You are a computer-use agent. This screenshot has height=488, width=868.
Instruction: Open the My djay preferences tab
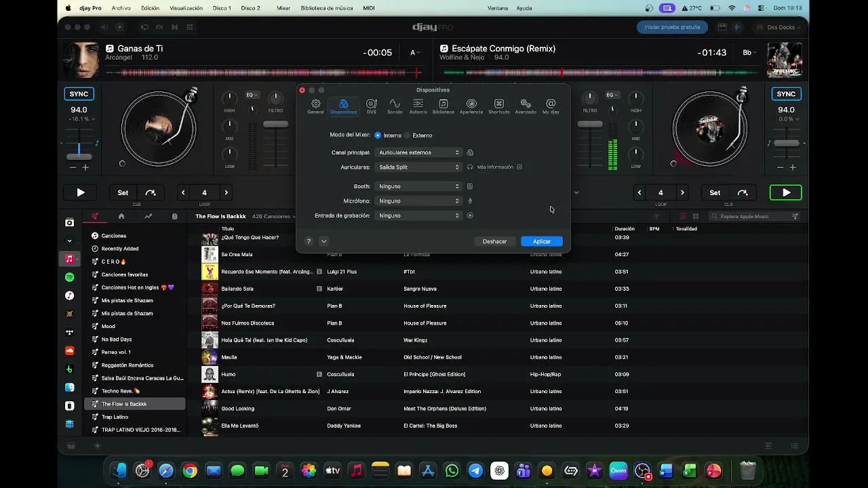click(x=551, y=106)
